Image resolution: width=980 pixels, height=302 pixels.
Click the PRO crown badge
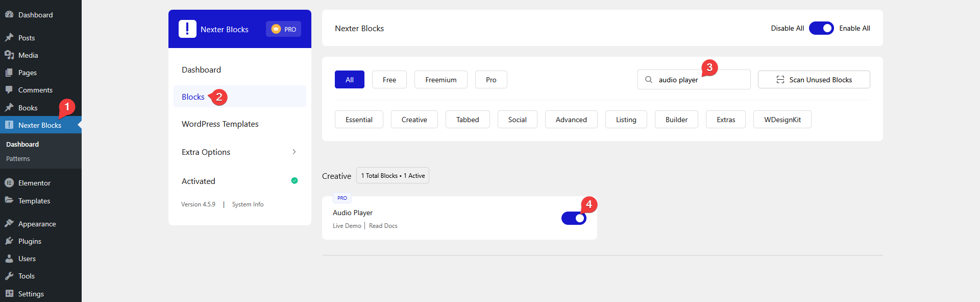point(283,29)
